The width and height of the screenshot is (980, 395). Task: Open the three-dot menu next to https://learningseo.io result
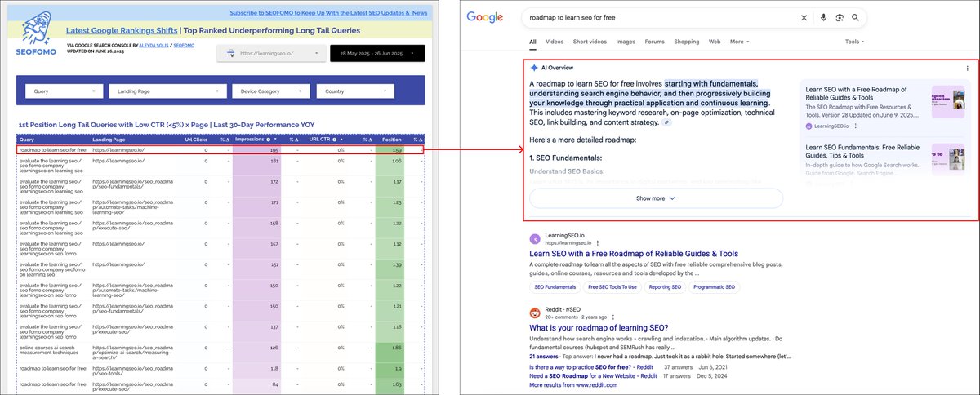597,242
